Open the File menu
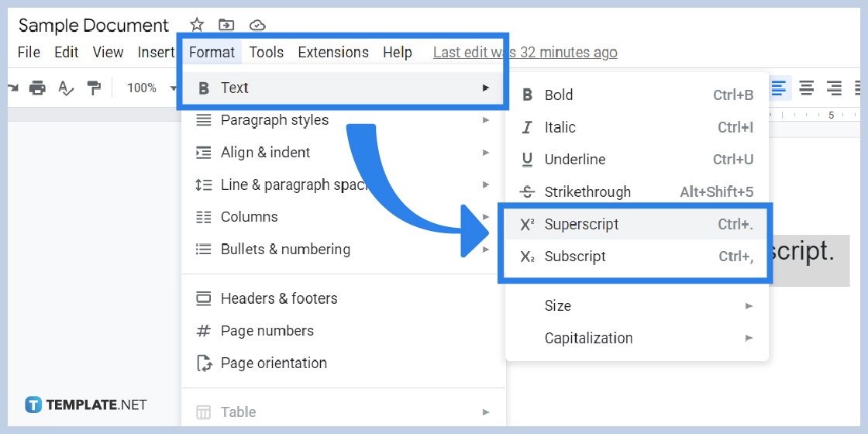This screenshot has height=434, width=868. pyautogui.click(x=29, y=52)
